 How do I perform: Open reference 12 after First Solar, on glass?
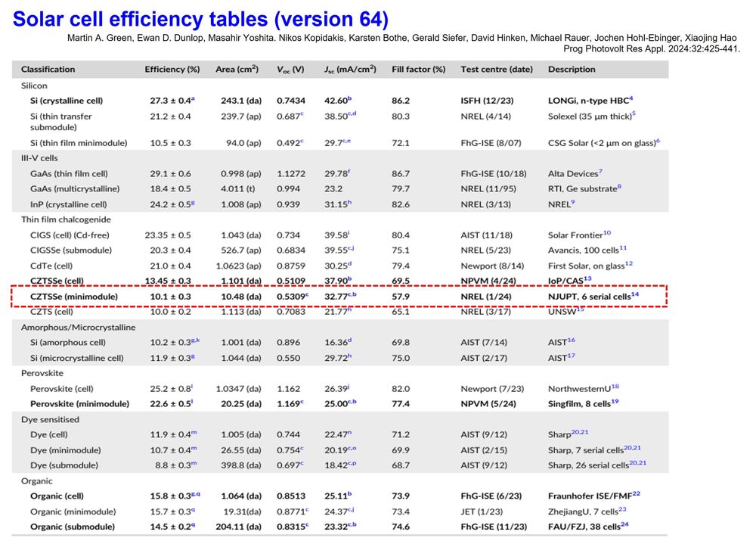coord(629,263)
